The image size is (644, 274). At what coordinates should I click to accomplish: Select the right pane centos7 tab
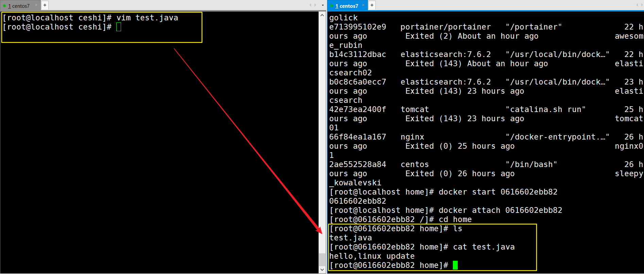pyautogui.click(x=346, y=6)
